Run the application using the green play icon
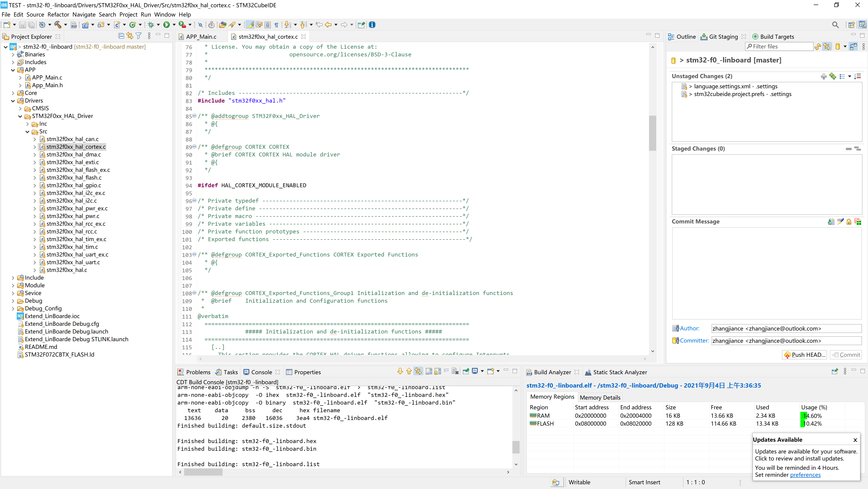Image resolution: width=868 pixels, height=489 pixels. [x=166, y=25]
